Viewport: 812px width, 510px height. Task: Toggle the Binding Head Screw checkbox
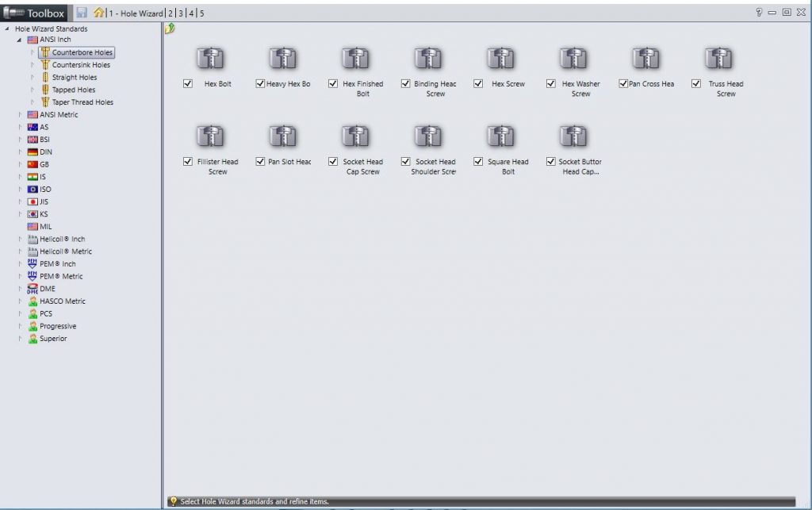click(405, 83)
